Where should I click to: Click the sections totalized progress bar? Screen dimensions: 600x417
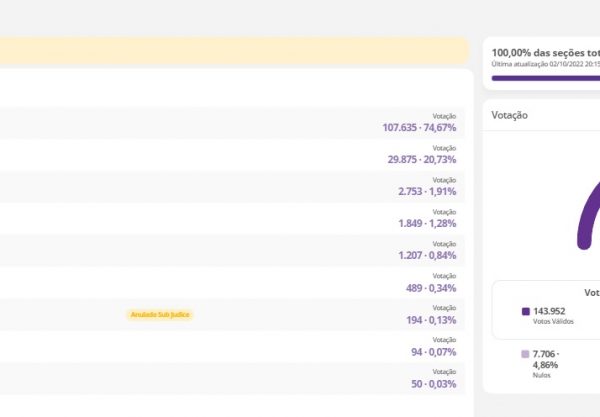pyautogui.click(x=545, y=76)
